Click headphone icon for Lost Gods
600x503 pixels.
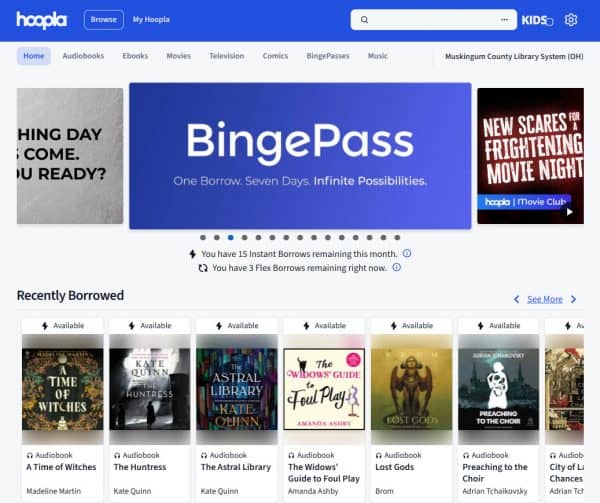(x=378, y=456)
